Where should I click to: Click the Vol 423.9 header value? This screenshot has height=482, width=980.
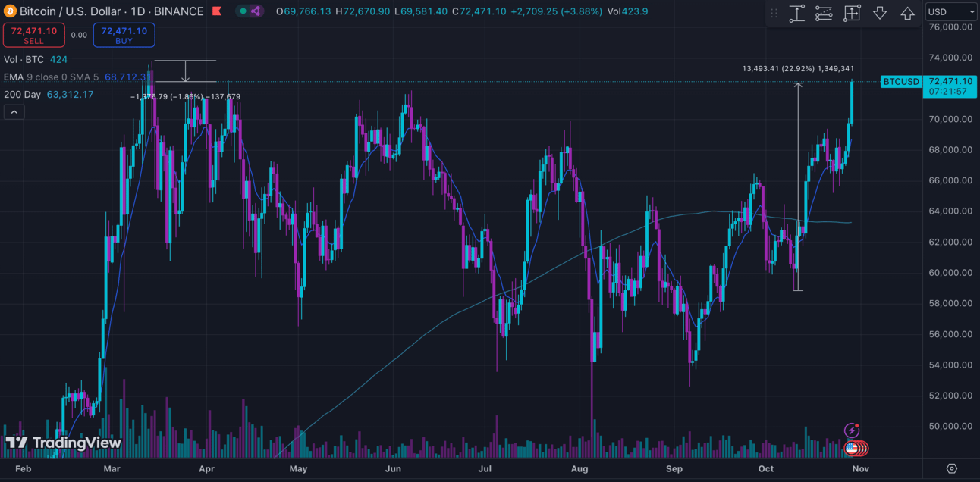pos(627,11)
